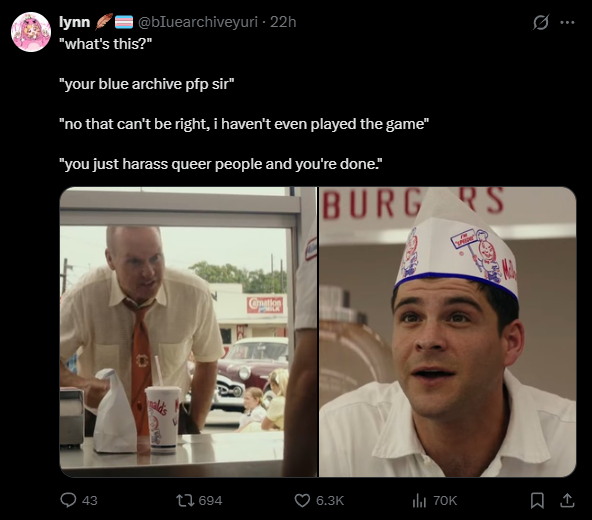Click the repost arrows icon
592x520 pixels.
pyautogui.click(x=185, y=500)
